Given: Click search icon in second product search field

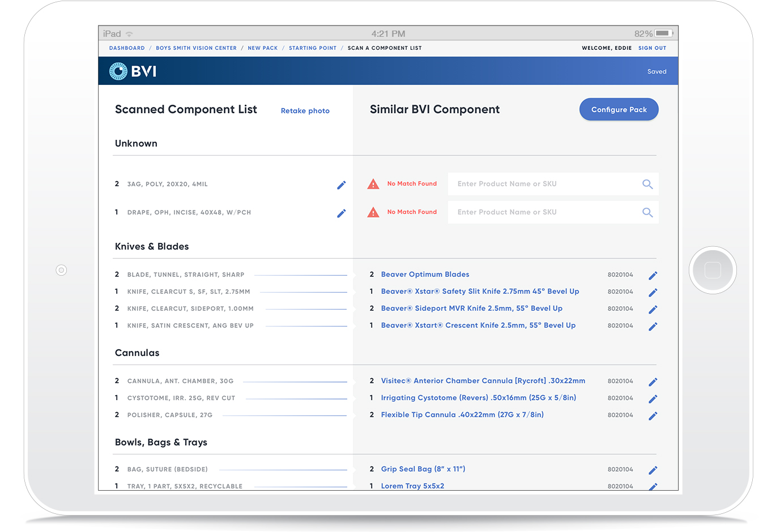Looking at the screenshot, I should pyautogui.click(x=647, y=212).
